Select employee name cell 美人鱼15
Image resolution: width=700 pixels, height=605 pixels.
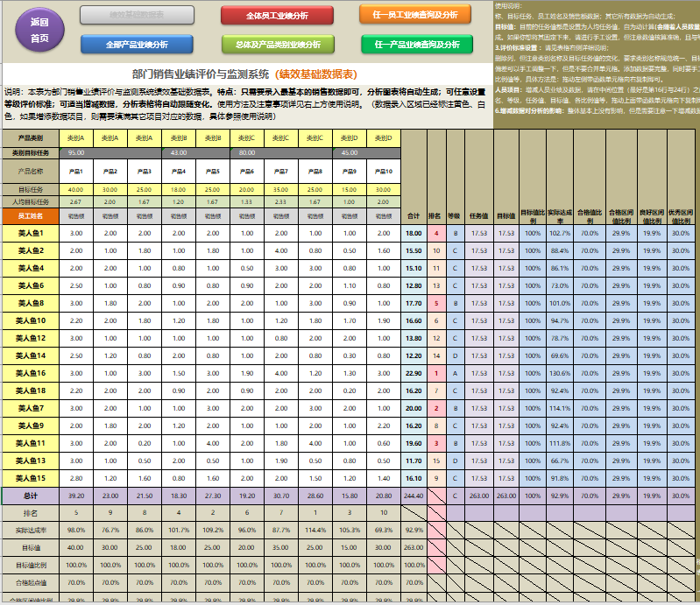[x=31, y=478]
